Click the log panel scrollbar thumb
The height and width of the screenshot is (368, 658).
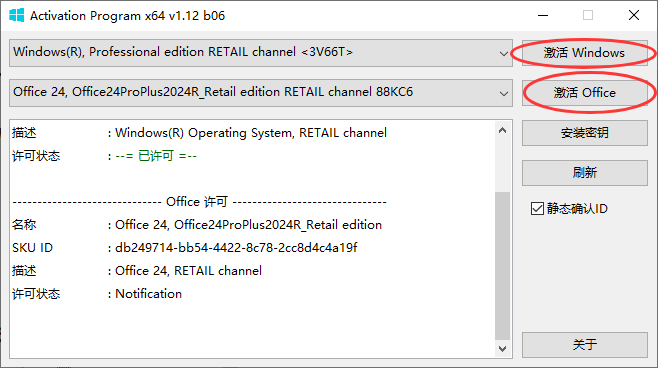pyautogui.click(x=503, y=266)
